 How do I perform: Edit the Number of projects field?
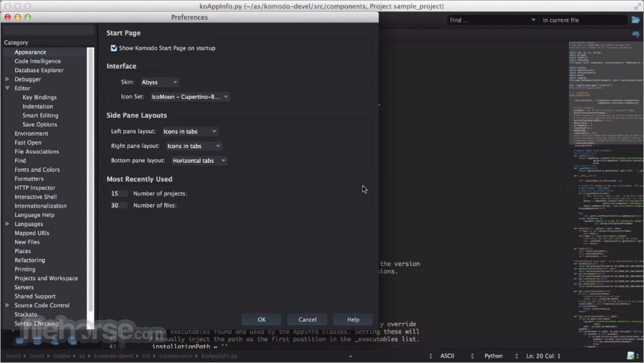click(118, 193)
